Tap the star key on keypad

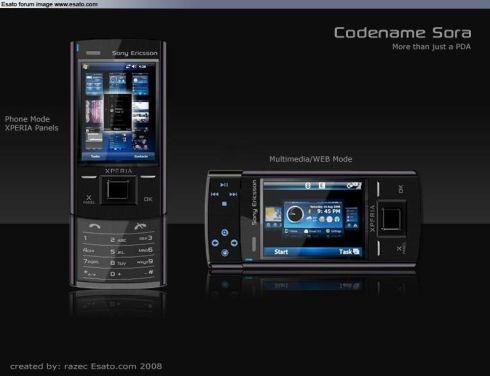[90, 273]
